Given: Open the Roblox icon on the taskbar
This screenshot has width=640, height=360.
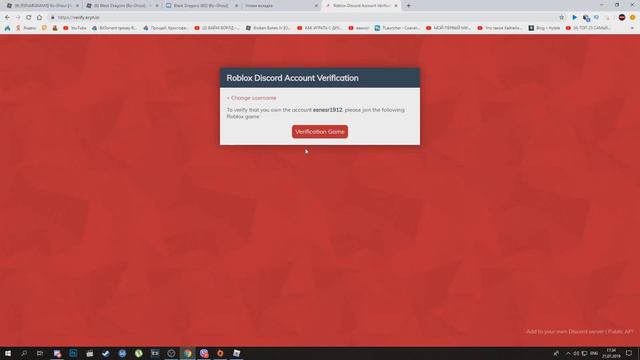Looking at the screenshot, I should click(236, 353).
